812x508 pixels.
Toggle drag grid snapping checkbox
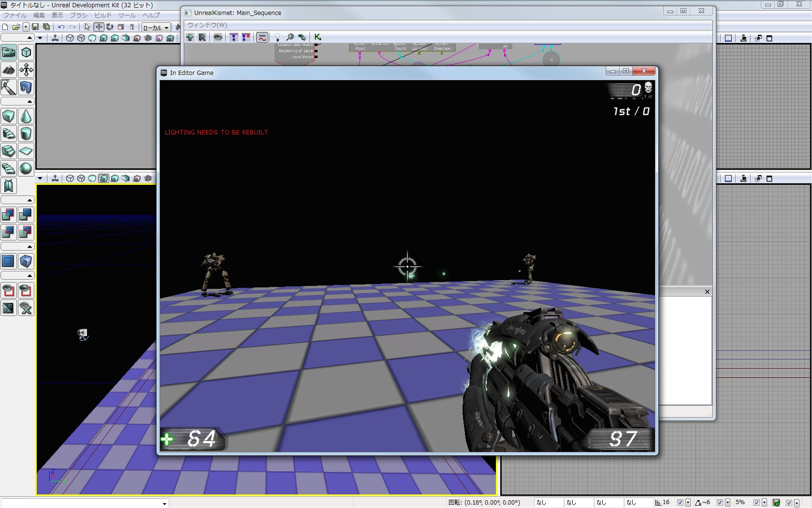pos(680,503)
